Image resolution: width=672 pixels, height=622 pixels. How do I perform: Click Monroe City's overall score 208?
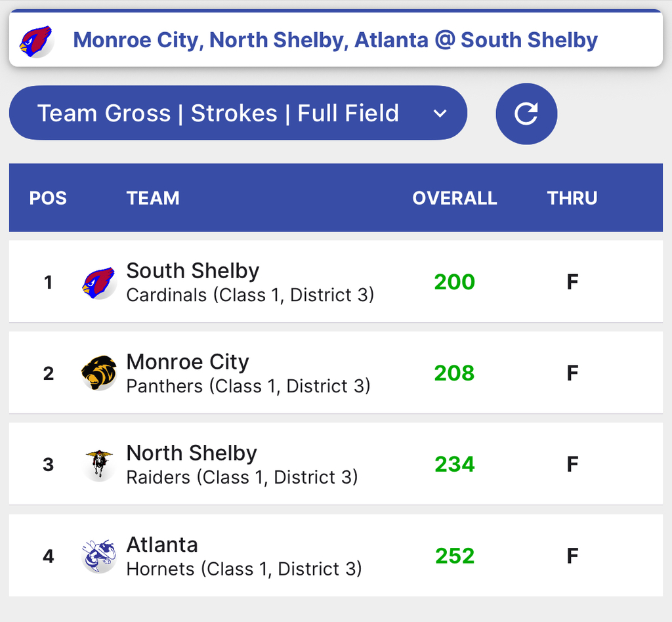point(454,373)
